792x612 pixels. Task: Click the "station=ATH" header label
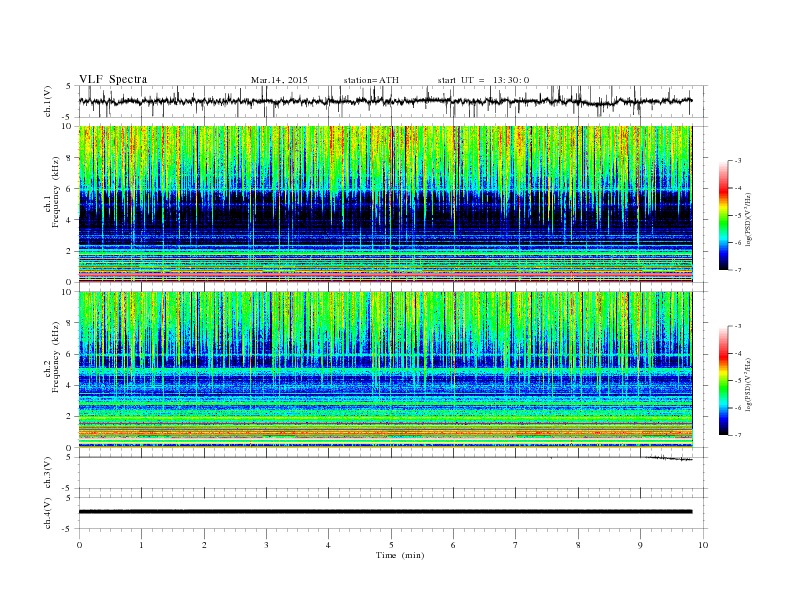point(371,80)
